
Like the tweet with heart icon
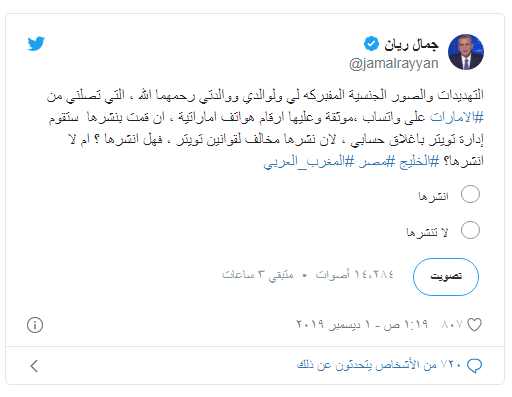pos(474,325)
